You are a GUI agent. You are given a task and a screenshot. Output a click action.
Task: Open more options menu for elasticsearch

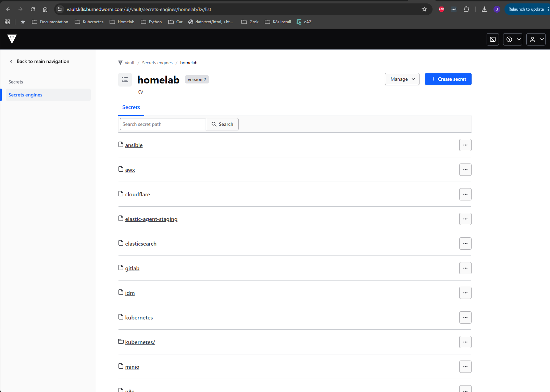pyautogui.click(x=465, y=244)
